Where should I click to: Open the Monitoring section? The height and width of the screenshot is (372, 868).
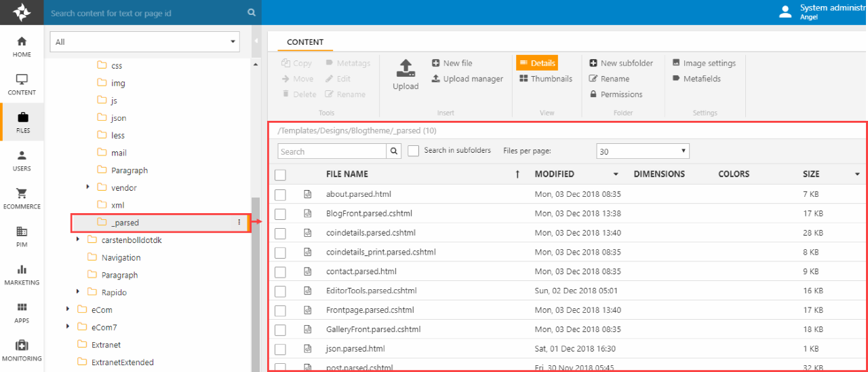(22, 350)
